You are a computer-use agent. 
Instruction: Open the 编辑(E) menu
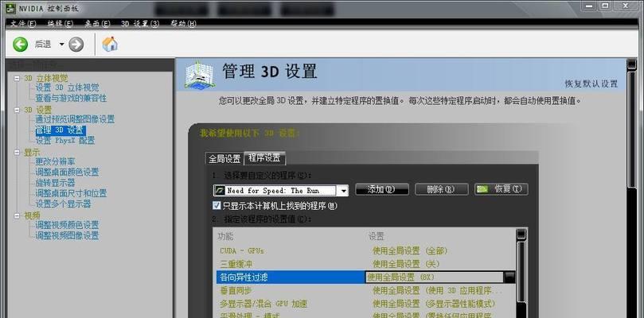tap(60, 24)
